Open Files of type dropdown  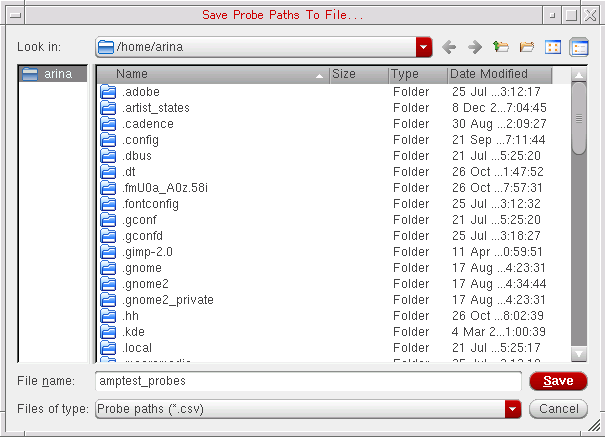point(512,409)
